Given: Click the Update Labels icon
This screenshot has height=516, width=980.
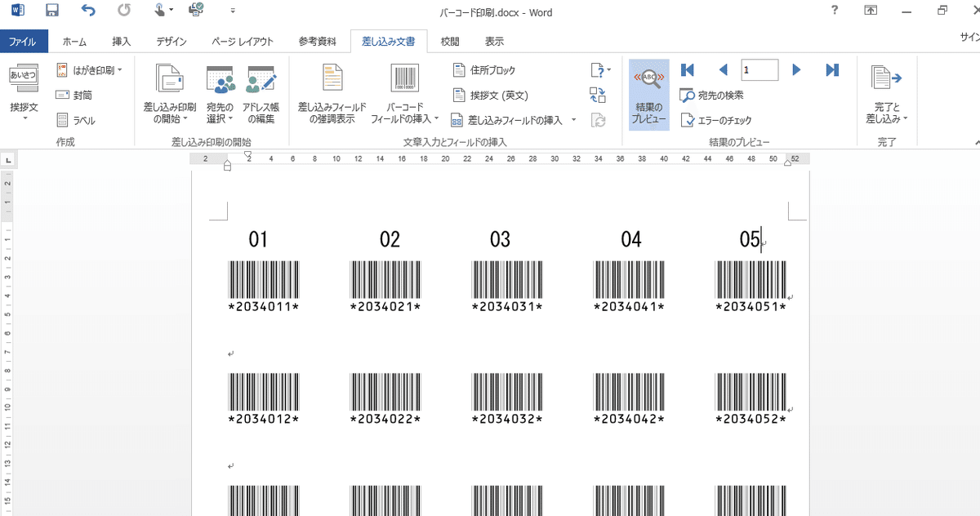Looking at the screenshot, I should point(598,120).
